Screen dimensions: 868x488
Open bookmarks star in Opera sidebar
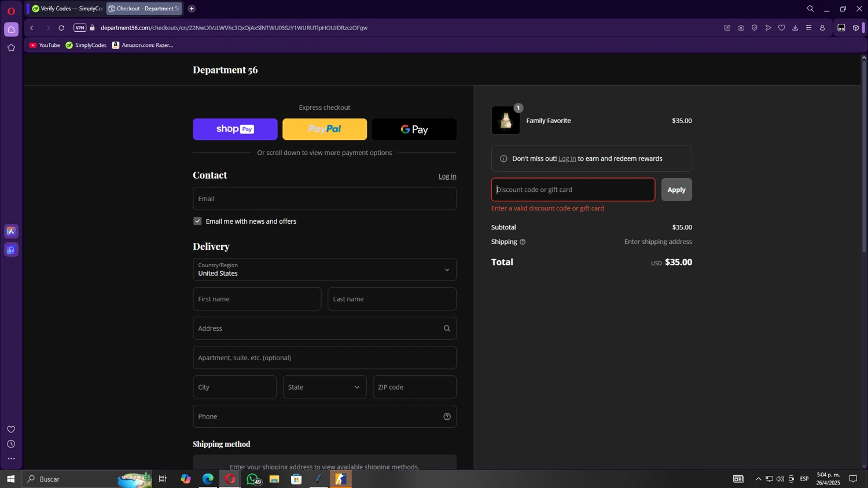click(x=11, y=48)
